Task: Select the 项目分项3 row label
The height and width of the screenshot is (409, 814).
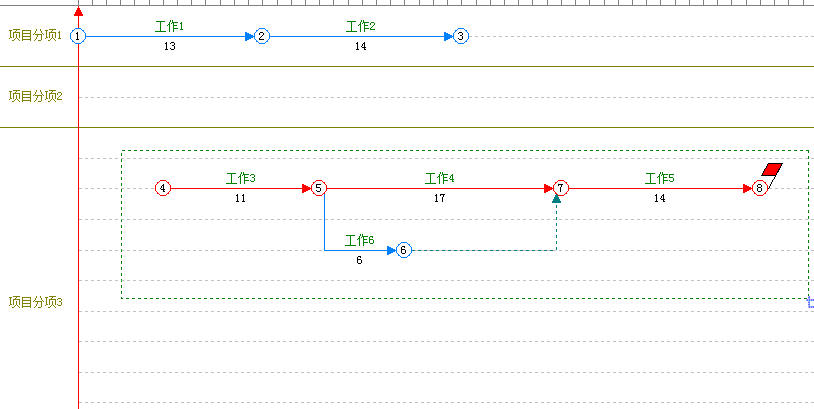Action: [35, 302]
